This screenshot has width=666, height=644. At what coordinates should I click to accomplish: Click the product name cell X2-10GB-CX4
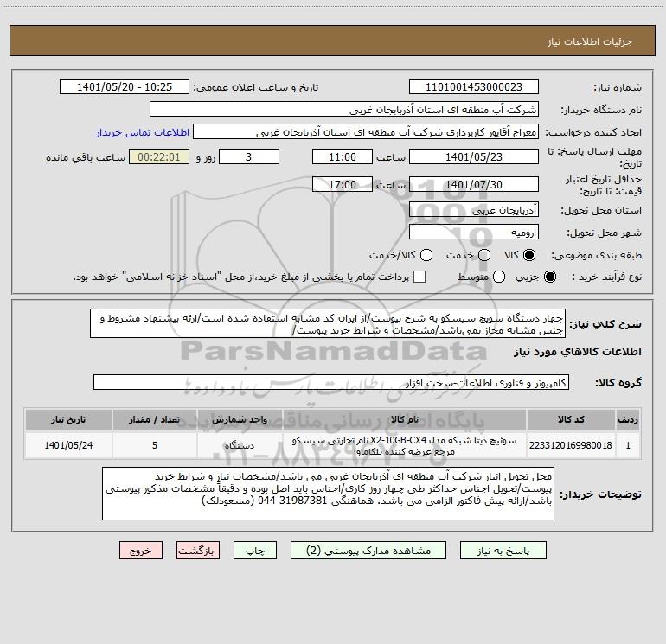pyautogui.click(x=405, y=445)
